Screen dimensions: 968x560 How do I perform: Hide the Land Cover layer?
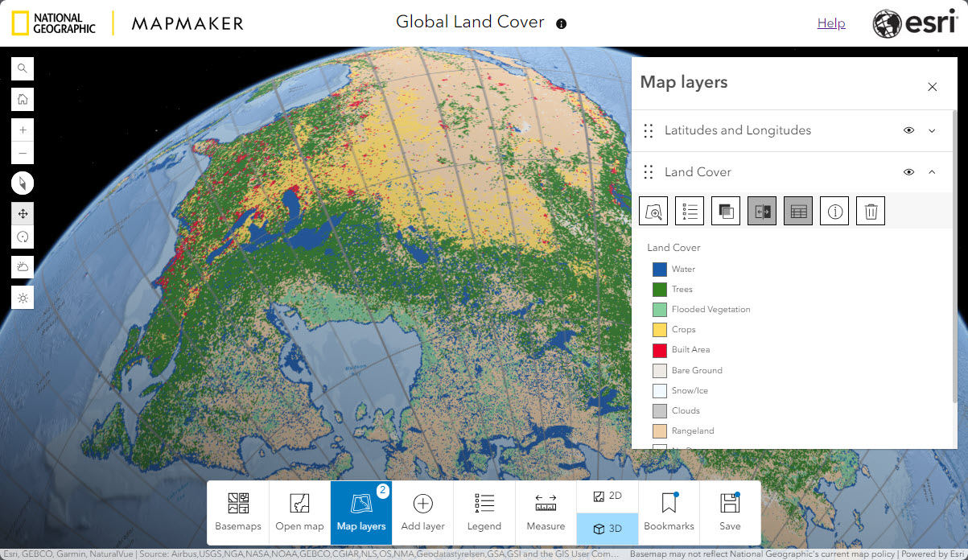(908, 172)
